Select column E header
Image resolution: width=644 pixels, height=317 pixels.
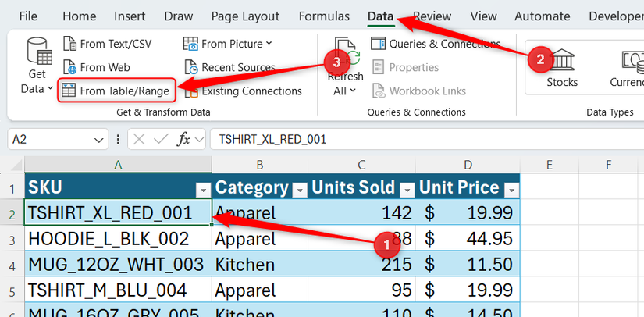(549, 165)
